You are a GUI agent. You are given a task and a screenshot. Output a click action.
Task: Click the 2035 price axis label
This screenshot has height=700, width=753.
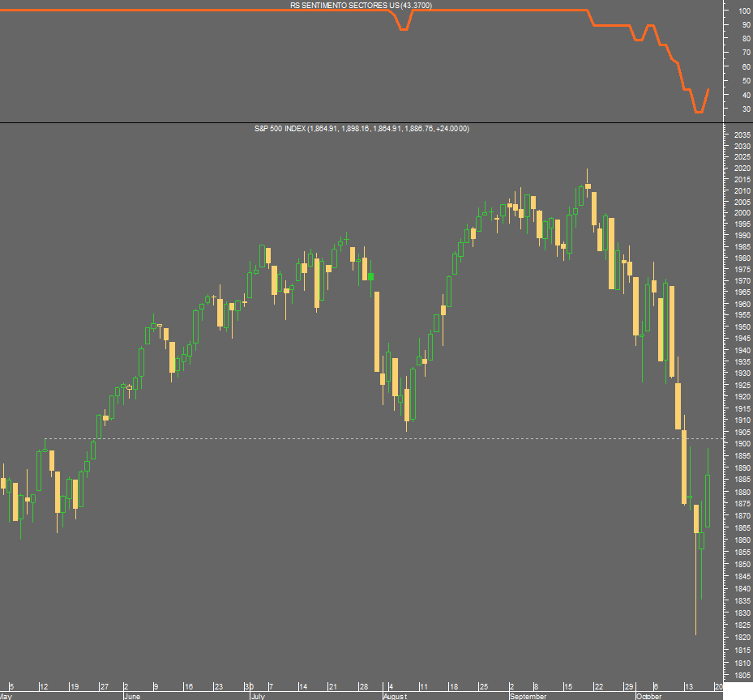point(742,135)
